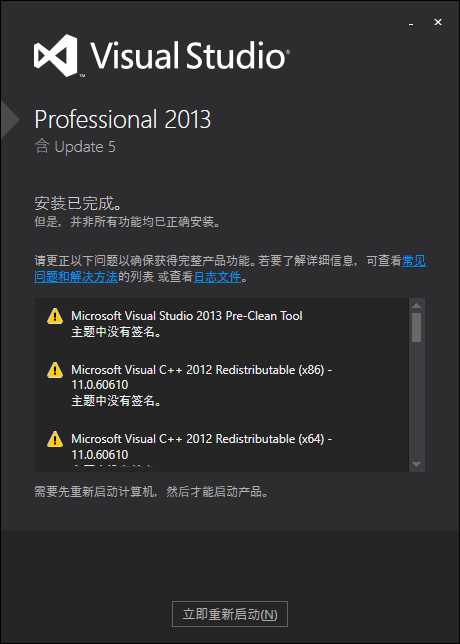
Task: Click the gray arrow on the left edge
Action: [9, 120]
